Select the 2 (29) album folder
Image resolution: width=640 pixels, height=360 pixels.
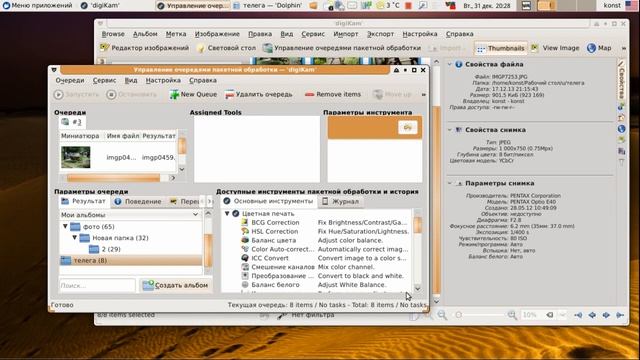(x=105, y=249)
